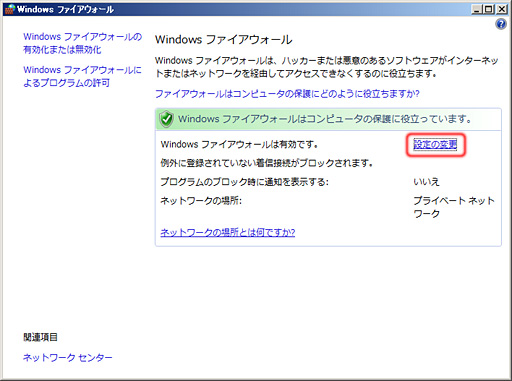Click the value いいえ

(x=426, y=182)
